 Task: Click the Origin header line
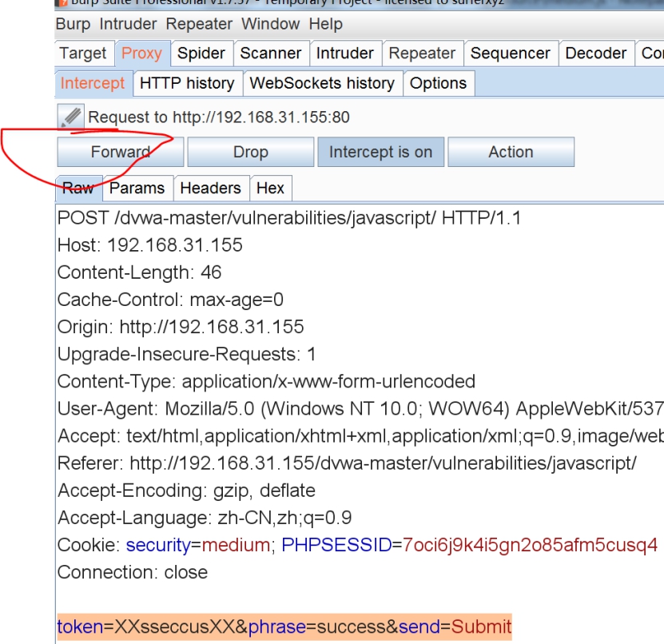[181, 327]
